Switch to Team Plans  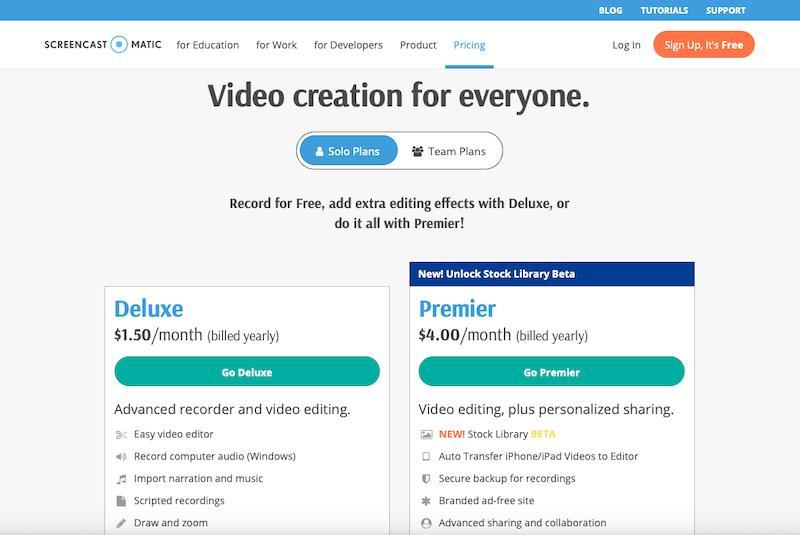[x=449, y=151]
